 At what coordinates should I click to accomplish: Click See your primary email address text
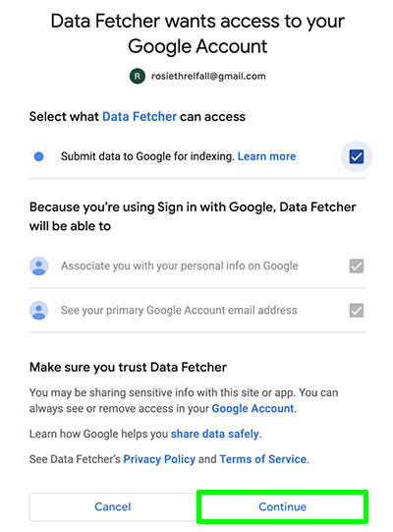pos(179,311)
